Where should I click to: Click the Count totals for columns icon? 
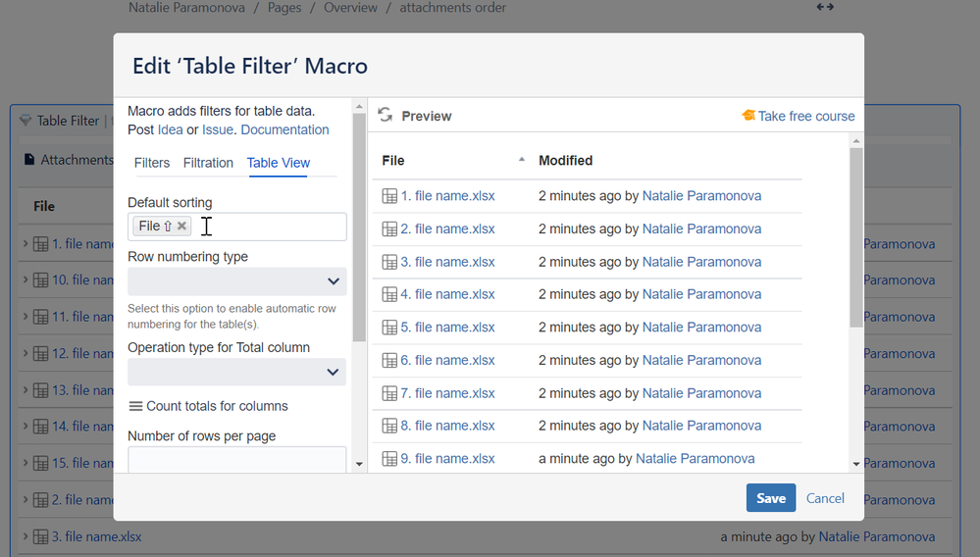pyautogui.click(x=135, y=406)
